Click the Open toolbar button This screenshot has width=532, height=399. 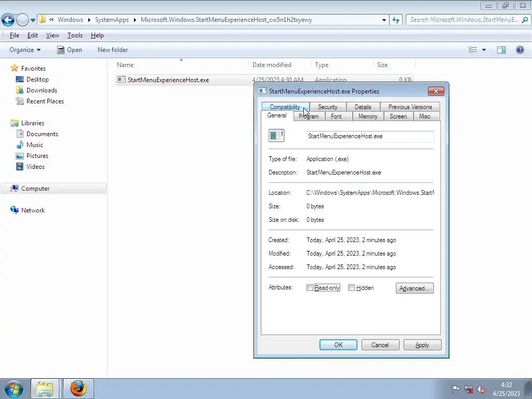tap(70, 50)
